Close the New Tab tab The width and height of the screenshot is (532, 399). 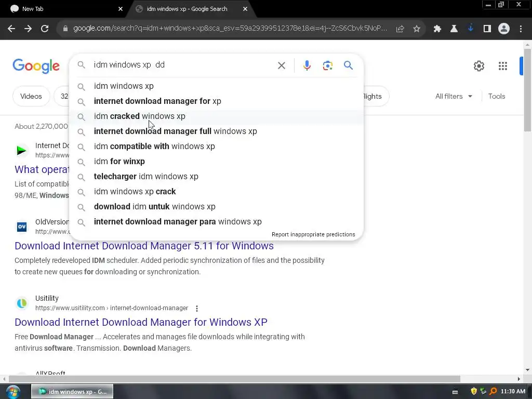[x=121, y=9]
